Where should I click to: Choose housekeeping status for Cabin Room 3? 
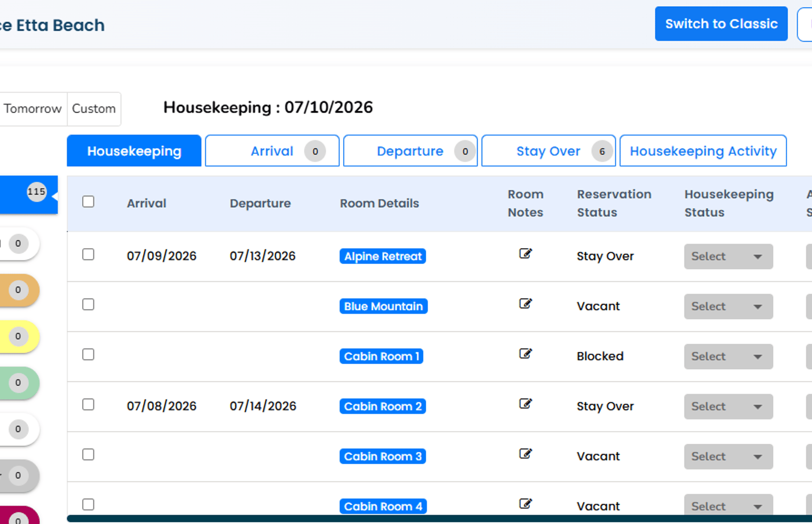point(728,456)
